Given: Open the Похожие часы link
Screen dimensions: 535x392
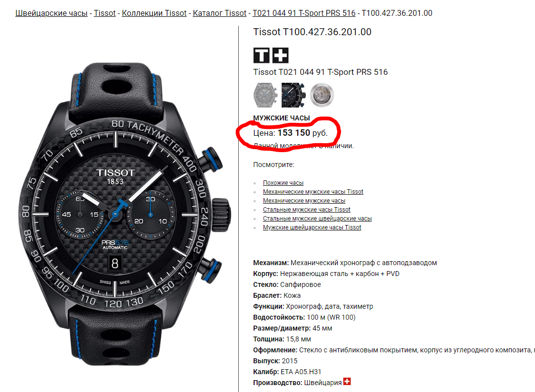Looking at the screenshot, I should (283, 183).
